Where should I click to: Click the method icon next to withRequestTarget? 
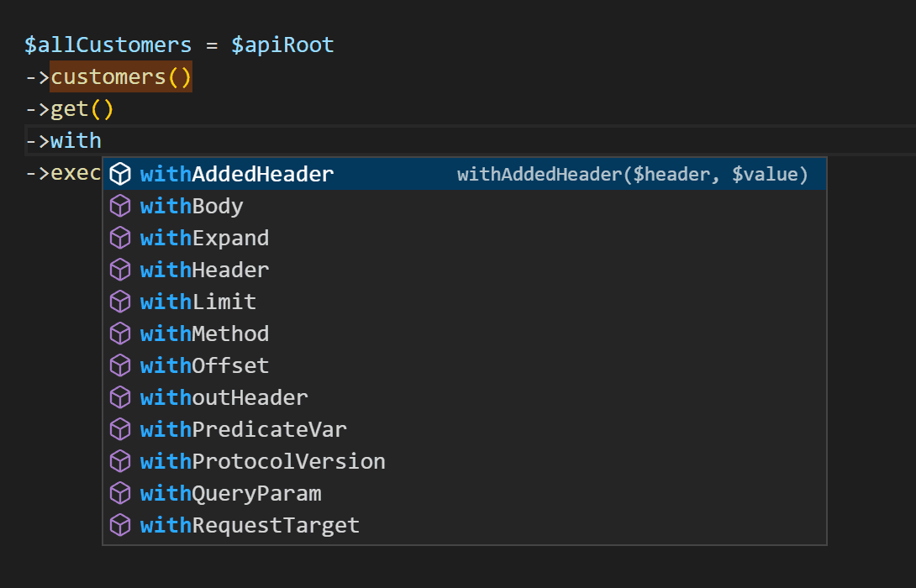[x=121, y=526]
